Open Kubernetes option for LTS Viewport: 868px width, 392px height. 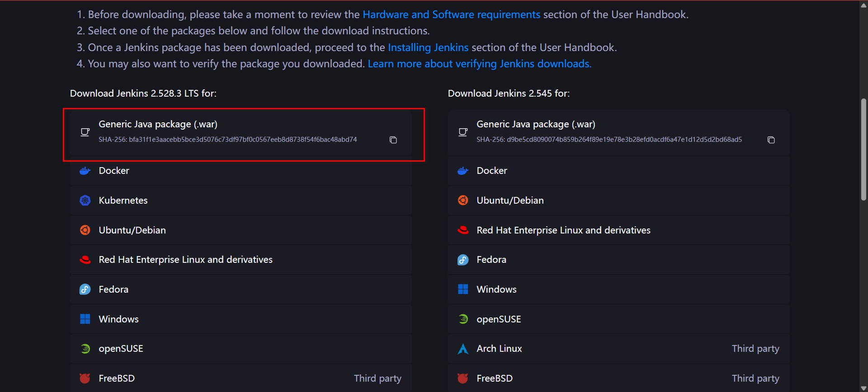(241, 201)
